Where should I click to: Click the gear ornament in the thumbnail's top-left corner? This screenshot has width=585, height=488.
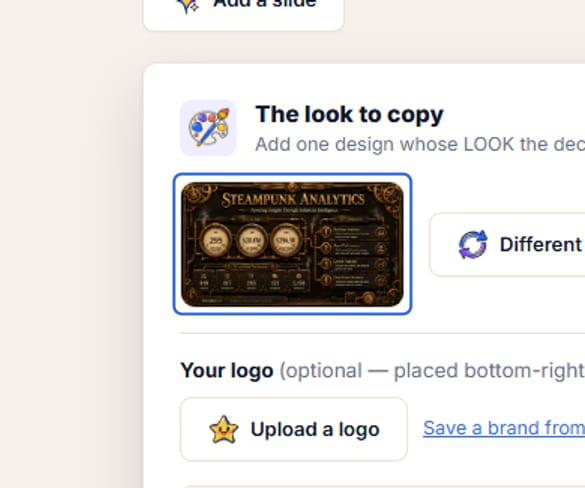point(195,194)
